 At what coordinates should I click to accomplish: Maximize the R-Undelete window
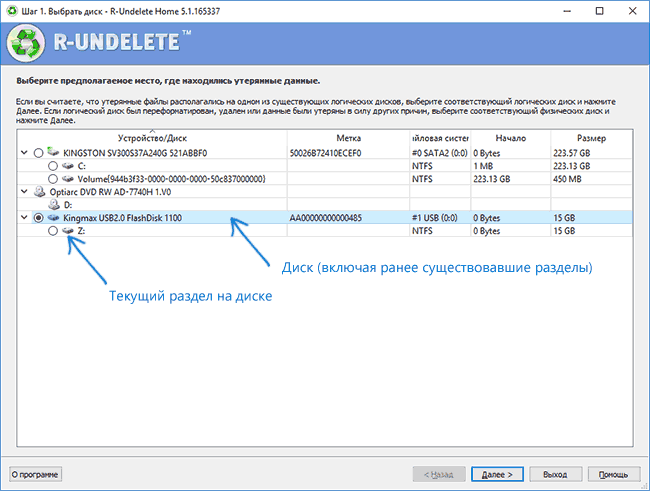pyautogui.click(x=599, y=11)
